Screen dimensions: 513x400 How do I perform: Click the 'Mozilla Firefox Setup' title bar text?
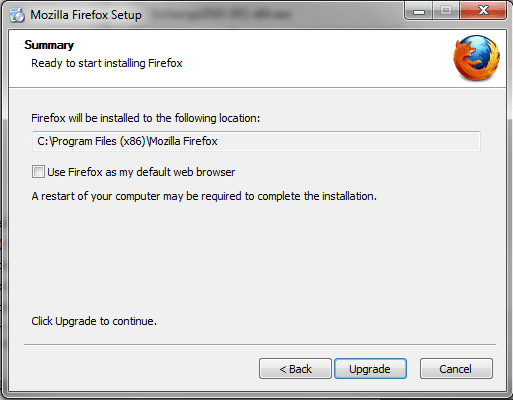(x=86, y=15)
